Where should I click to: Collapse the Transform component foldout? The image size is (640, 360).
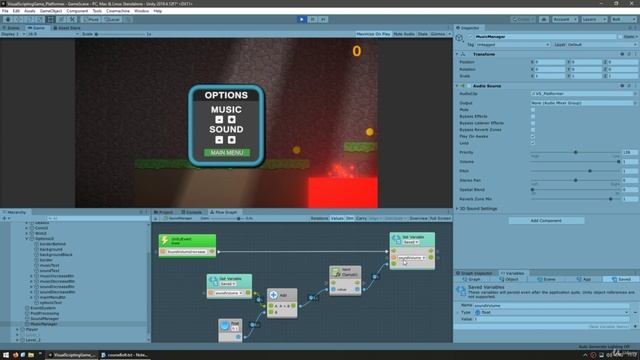457,54
